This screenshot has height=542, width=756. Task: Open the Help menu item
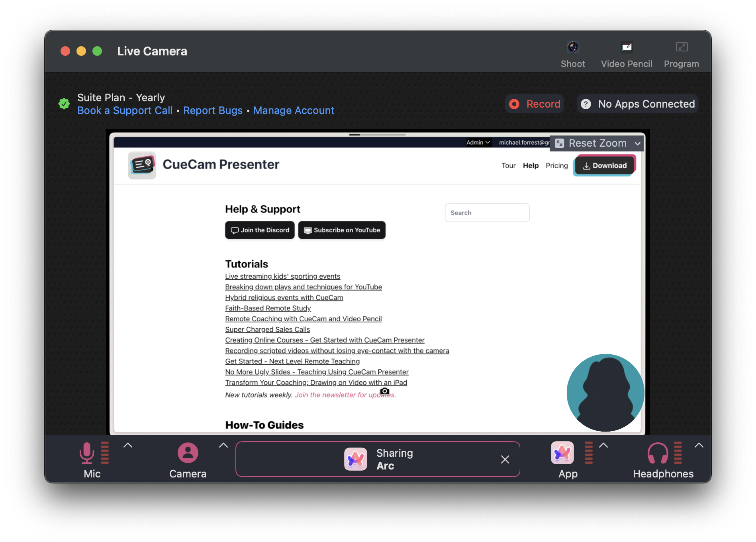coord(531,165)
